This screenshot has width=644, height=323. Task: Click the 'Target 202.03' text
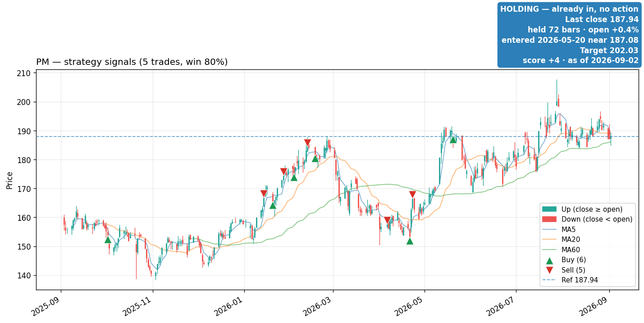(x=609, y=50)
